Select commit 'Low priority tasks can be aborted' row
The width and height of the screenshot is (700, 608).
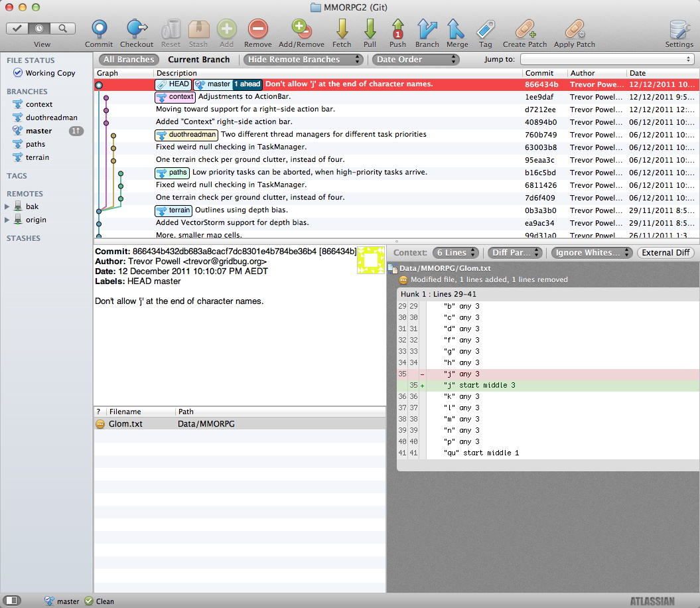(x=396, y=173)
